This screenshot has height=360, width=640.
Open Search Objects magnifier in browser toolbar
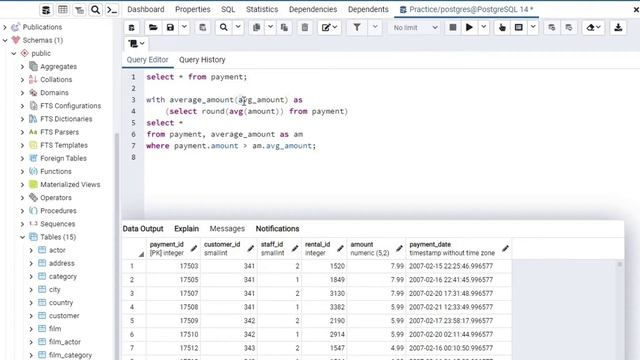click(95, 9)
